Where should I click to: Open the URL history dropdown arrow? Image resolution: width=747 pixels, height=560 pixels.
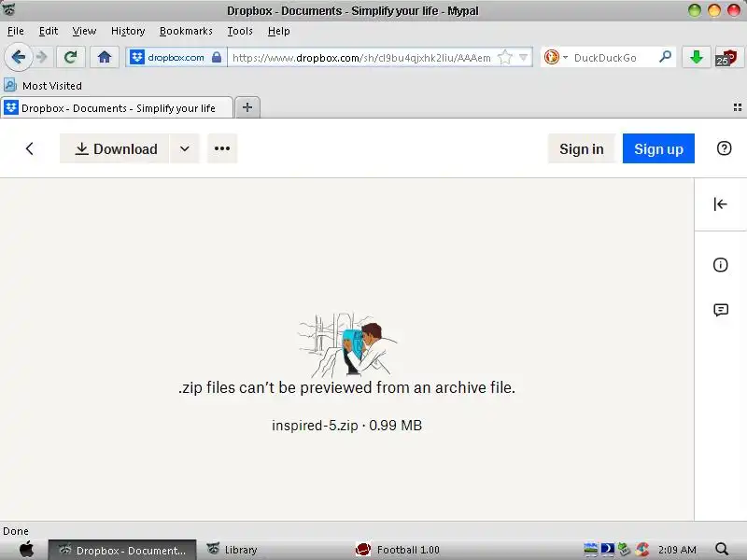click(523, 58)
